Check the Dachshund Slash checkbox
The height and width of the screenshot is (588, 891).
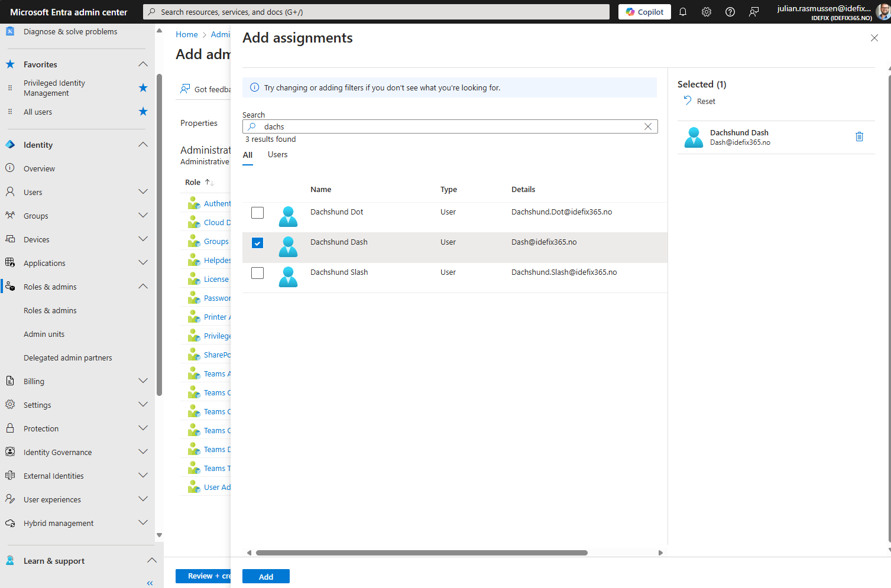click(x=257, y=273)
